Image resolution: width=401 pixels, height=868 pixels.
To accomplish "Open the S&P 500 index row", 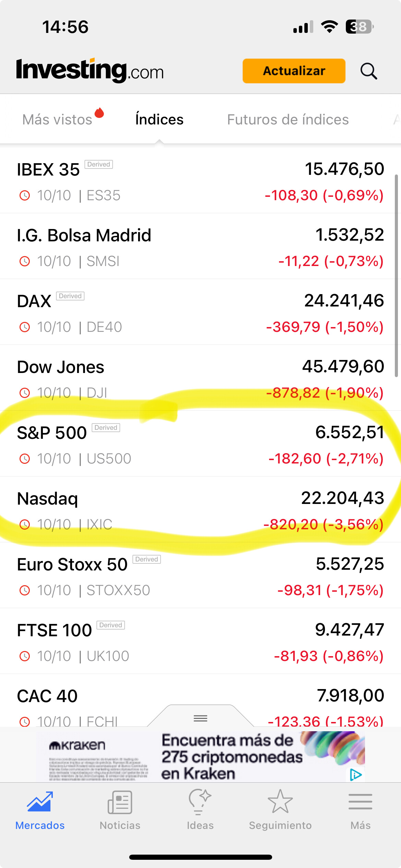I will tap(200, 444).
